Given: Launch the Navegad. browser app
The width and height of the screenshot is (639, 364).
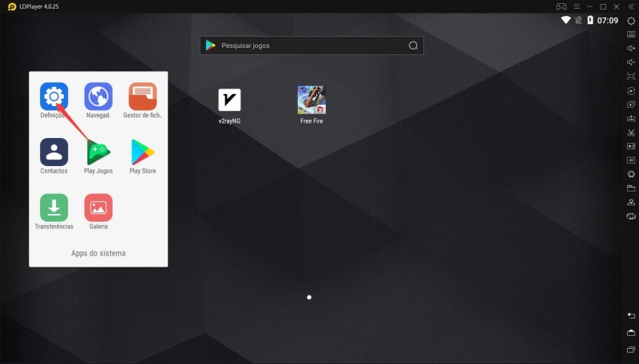Looking at the screenshot, I should pos(98,97).
